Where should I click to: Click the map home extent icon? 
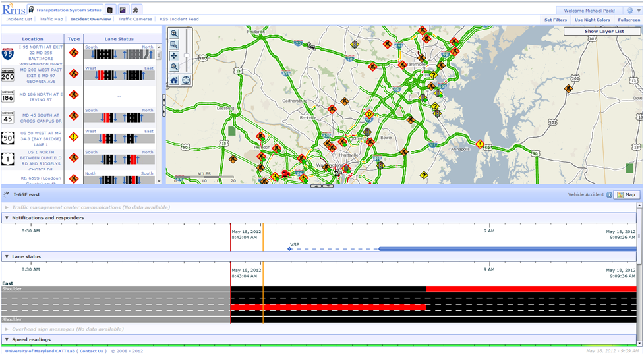(x=174, y=80)
